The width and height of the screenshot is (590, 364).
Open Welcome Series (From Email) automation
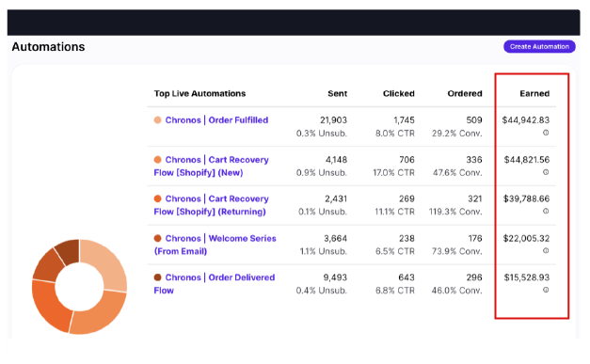tap(215, 245)
